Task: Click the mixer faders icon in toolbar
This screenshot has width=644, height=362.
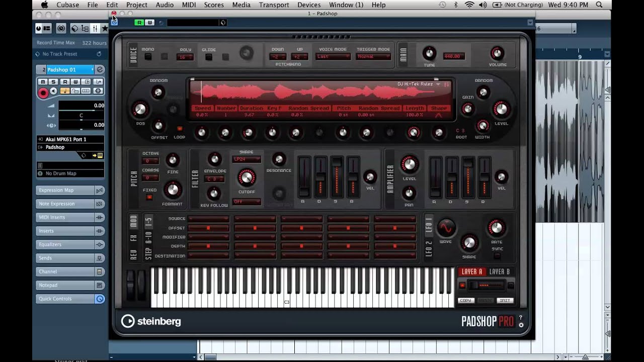Action: tap(95, 29)
